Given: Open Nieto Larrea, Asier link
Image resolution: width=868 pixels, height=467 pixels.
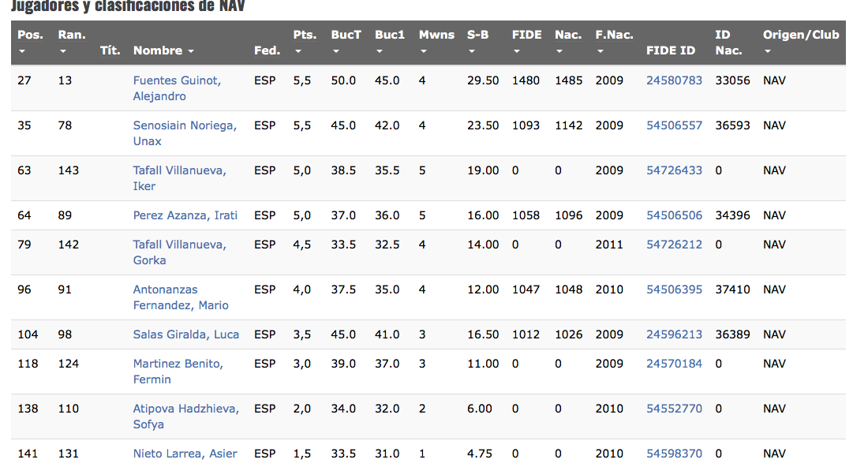Looking at the screenshot, I should pos(185,454).
